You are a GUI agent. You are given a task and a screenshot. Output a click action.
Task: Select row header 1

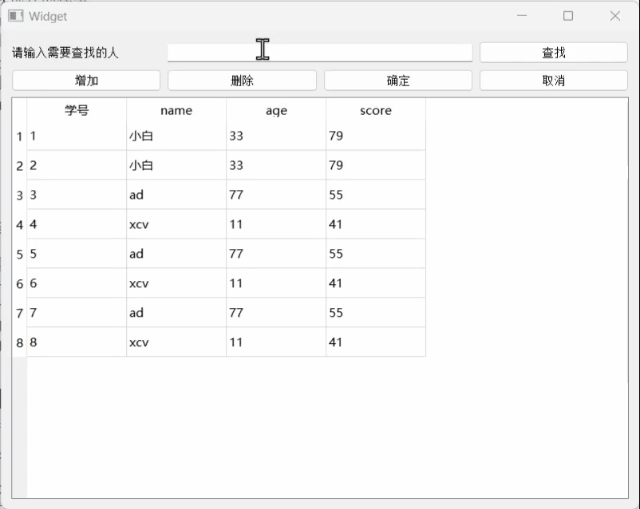pos(20,136)
